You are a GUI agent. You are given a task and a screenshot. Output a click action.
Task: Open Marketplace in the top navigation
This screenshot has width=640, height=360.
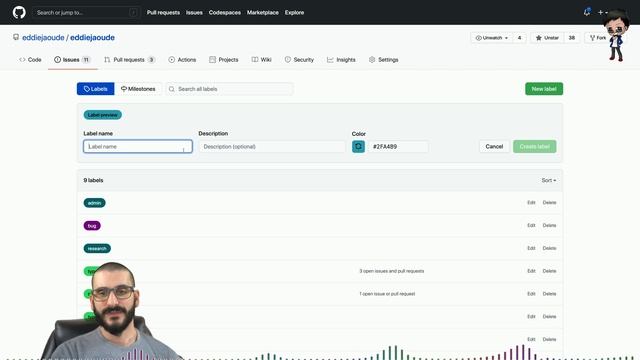[262, 13]
